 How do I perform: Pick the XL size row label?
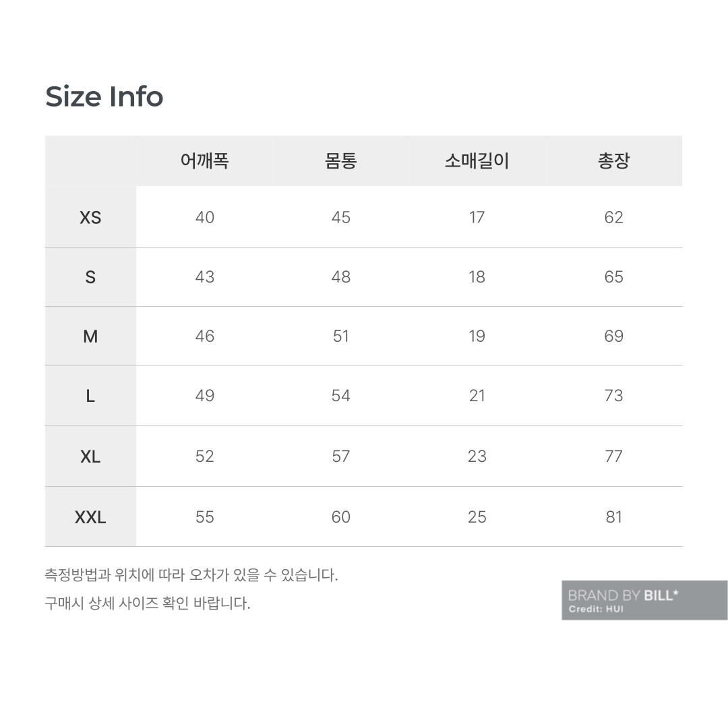[90, 457]
